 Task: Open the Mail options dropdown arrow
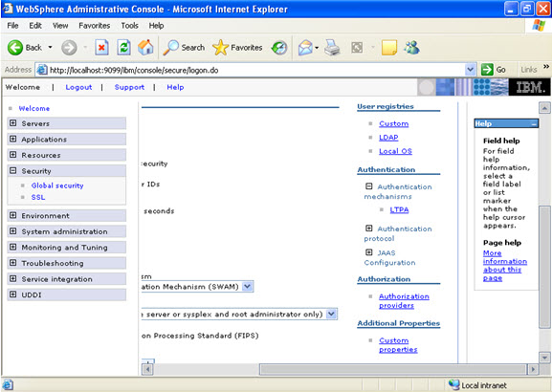pos(317,48)
